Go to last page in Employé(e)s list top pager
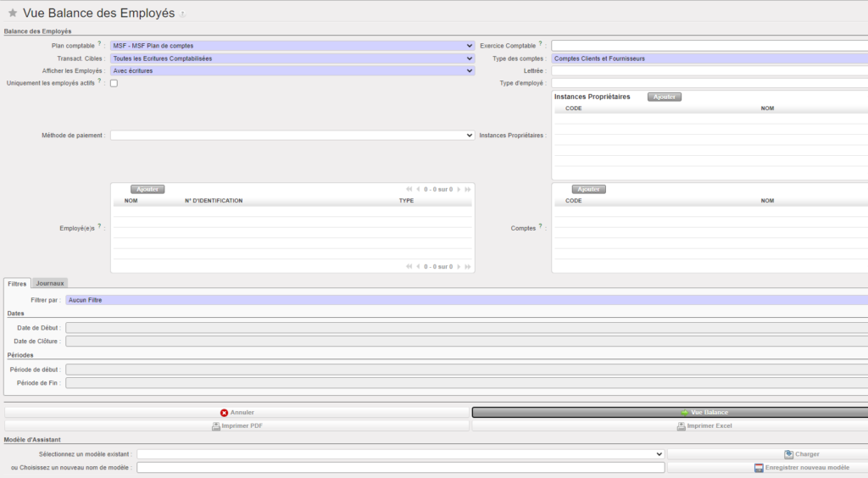This screenshot has width=868, height=478. (x=470, y=190)
